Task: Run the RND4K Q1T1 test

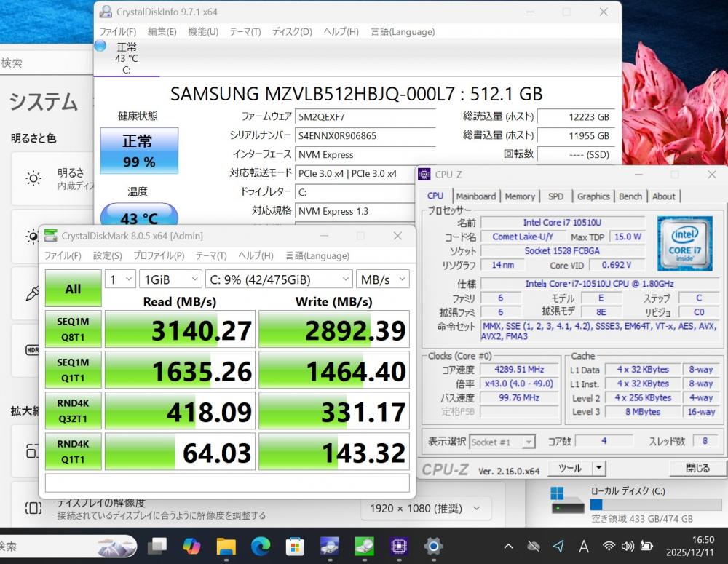Action: pos(74,452)
